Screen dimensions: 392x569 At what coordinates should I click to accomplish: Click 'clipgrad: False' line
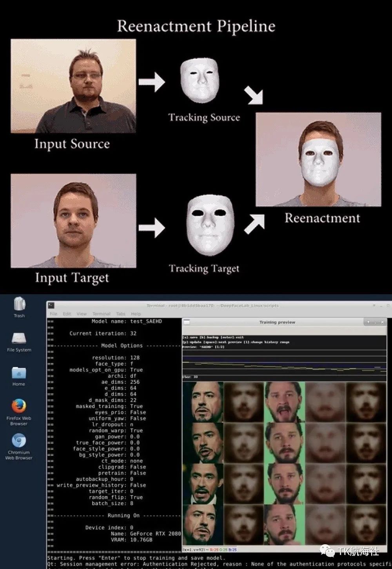tap(122, 467)
